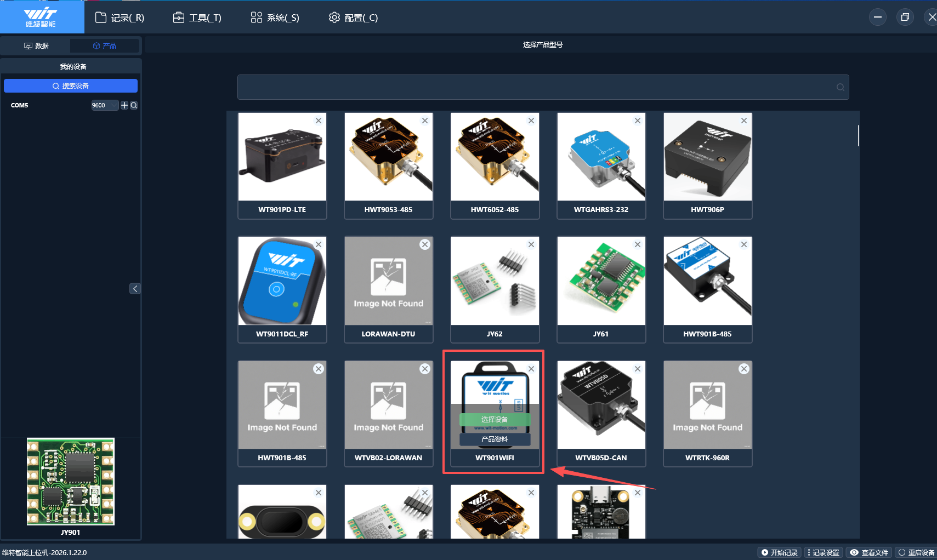
Task: Click the version text 维特智能上位机-2026.1.22.0
Action: (x=44, y=552)
